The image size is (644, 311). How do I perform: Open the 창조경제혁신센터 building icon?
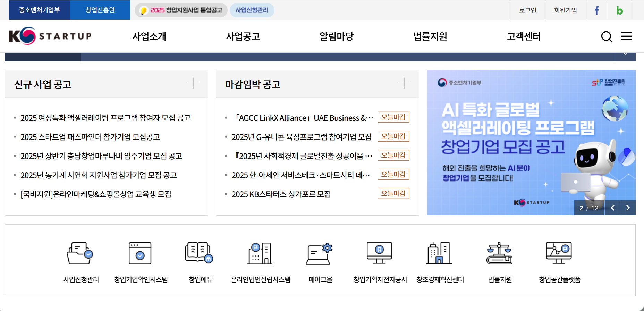[439, 253]
